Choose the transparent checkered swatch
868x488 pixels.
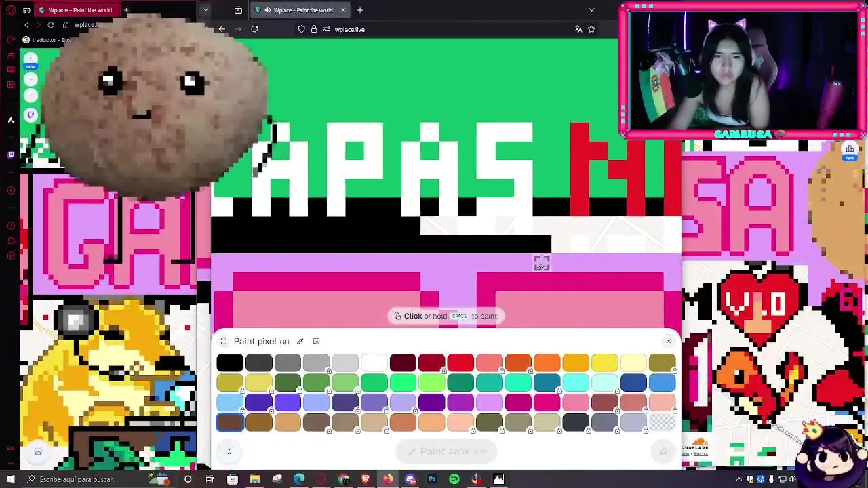(662, 422)
